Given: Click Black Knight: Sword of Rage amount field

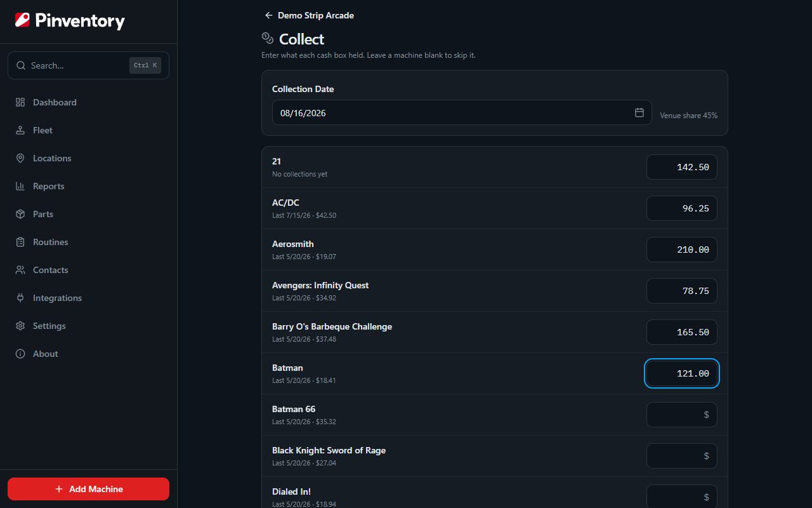Looking at the screenshot, I should (682, 456).
